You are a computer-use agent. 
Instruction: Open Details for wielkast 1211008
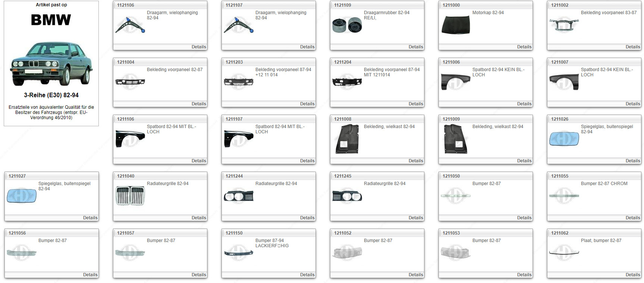[416, 161]
